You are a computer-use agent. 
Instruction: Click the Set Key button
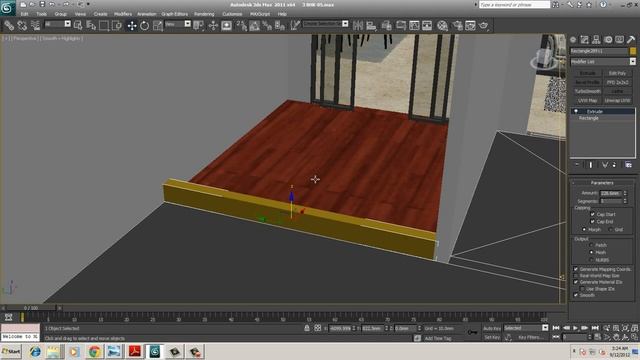tap(492, 337)
